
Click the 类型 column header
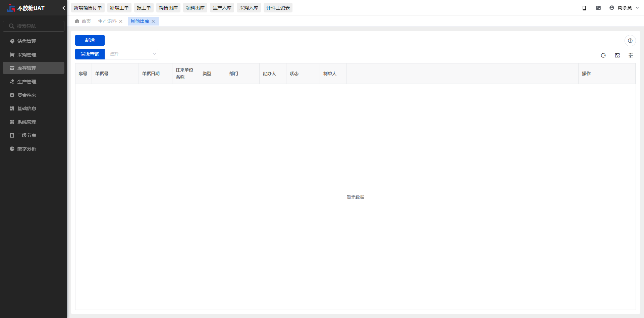(x=212, y=74)
